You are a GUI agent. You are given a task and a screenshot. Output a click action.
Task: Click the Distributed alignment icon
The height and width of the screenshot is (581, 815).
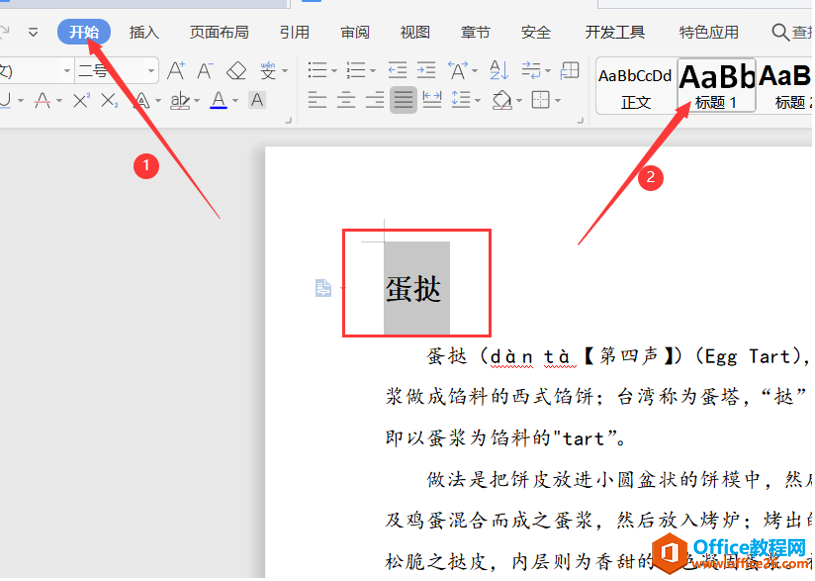(432, 99)
